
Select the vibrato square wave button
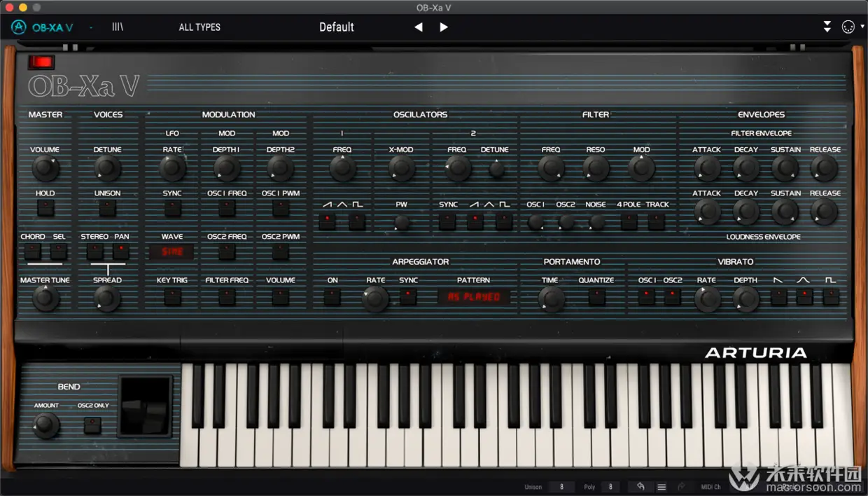pyautogui.click(x=831, y=297)
